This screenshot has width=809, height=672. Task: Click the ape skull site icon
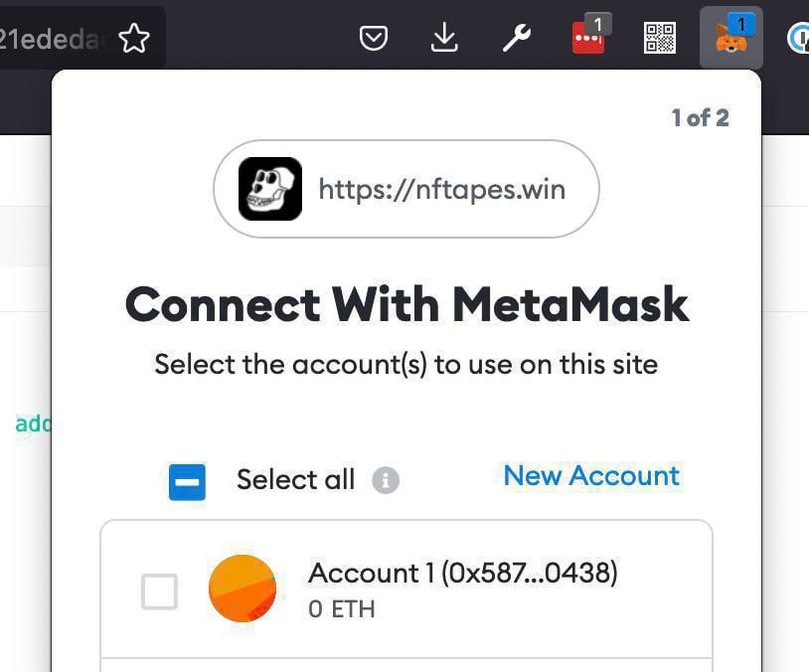click(270, 189)
